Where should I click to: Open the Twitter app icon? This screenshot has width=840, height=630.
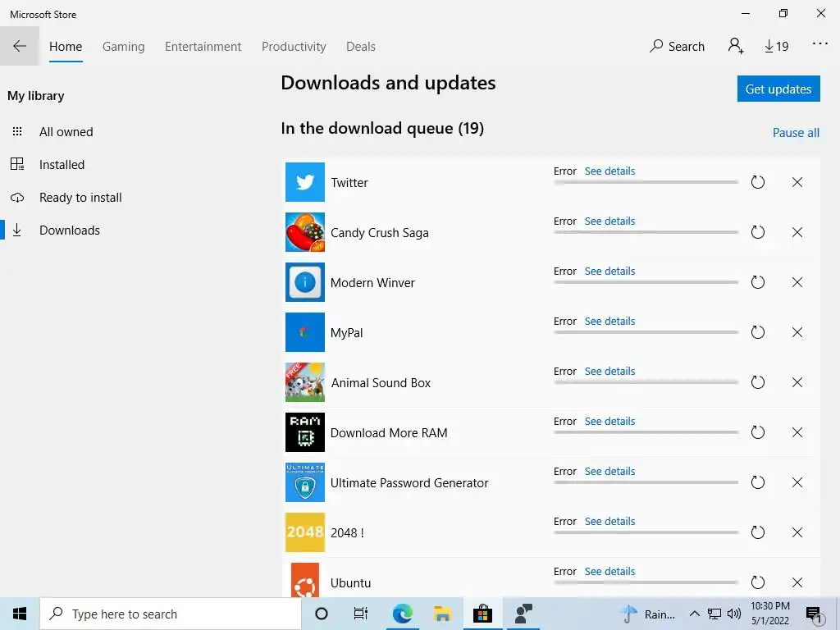(305, 182)
